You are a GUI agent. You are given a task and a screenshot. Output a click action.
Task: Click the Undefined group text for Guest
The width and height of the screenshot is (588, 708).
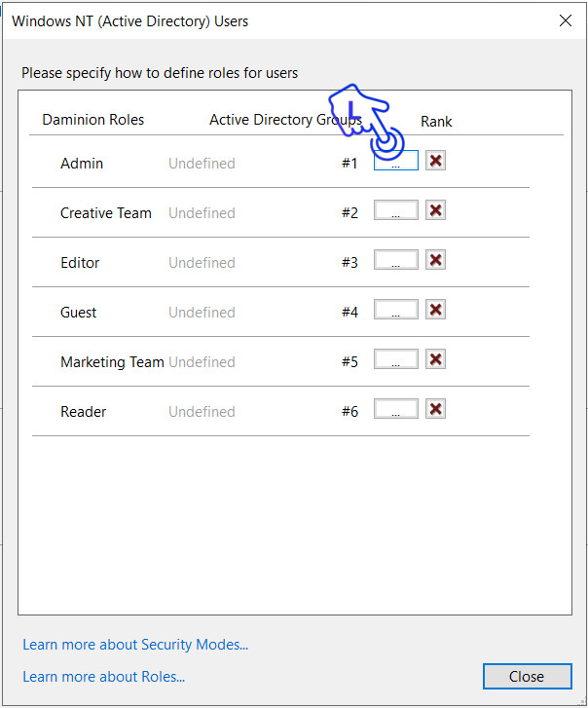pyautogui.click(x=202, y=313)
